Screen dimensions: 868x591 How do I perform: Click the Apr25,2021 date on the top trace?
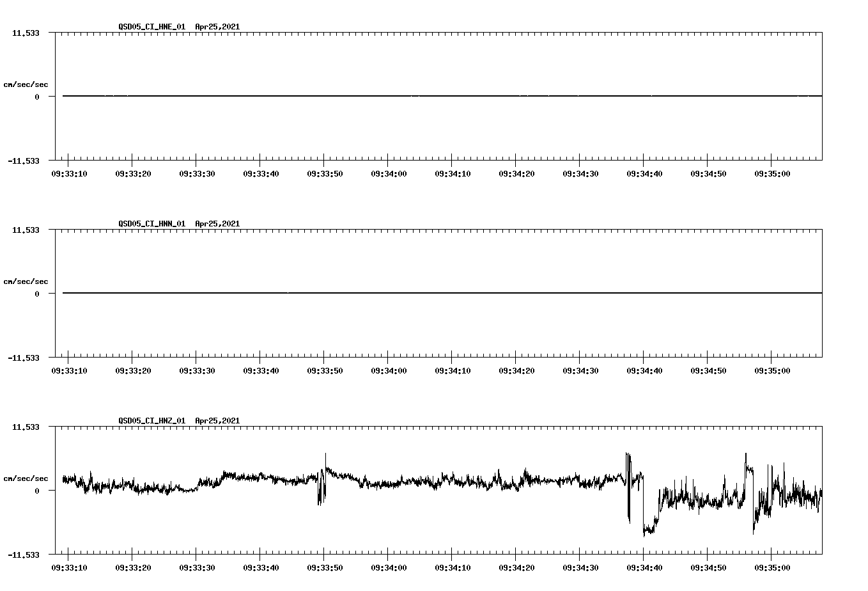tap(217, 28)
